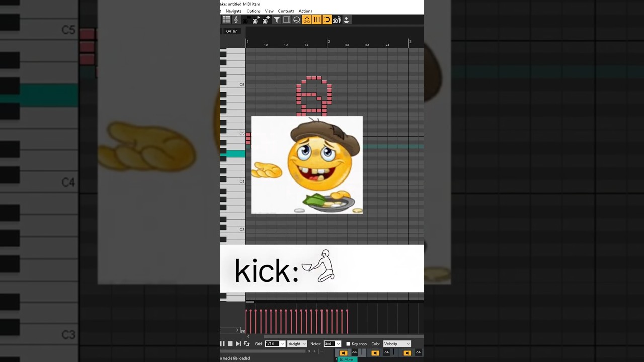Open the quantize icon in toolbar
The width and height of the screenshot is (644, 362).
point(297,20)
